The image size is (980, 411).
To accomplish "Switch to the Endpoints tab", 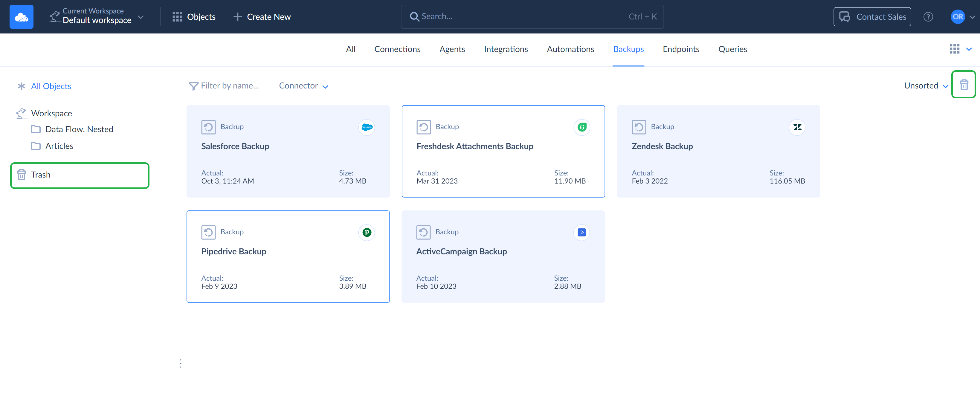I will click(x=681, y=49).
